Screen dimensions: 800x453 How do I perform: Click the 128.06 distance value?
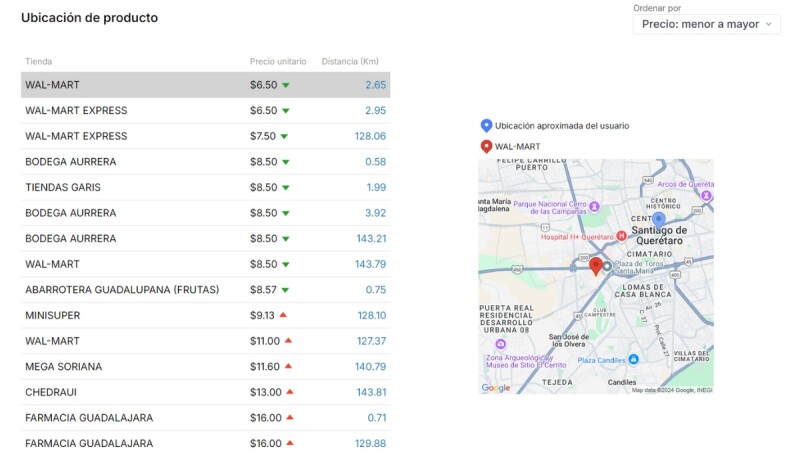coord(370,136)
